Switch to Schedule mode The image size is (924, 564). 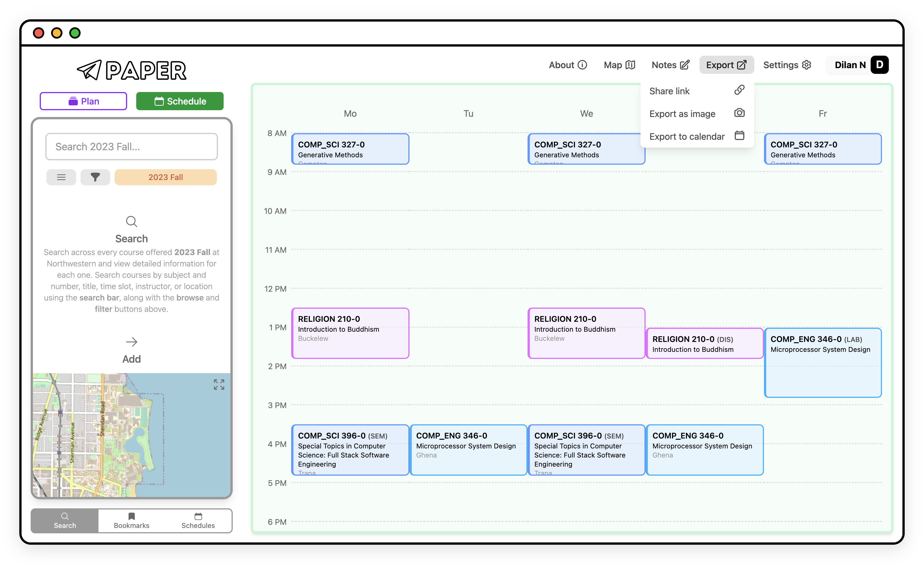180,101
